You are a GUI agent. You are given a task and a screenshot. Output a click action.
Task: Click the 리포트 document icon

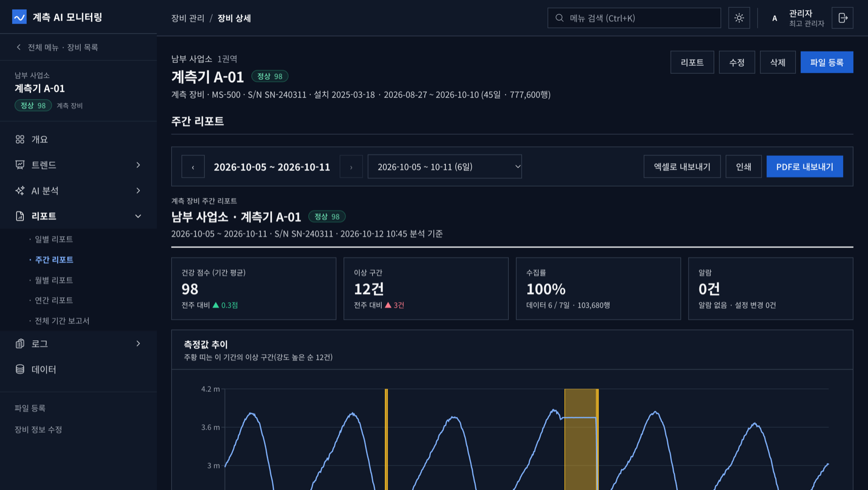point(20,216)
